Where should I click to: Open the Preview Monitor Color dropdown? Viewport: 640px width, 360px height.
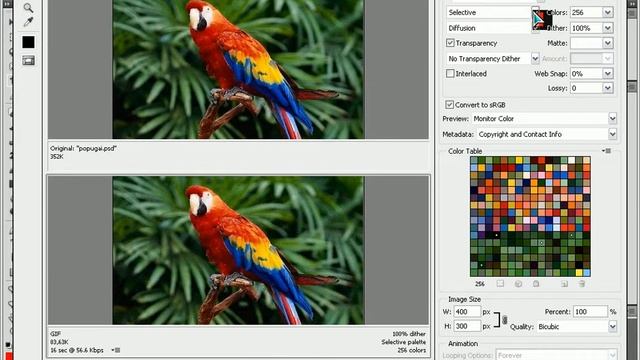coord(544,118)
